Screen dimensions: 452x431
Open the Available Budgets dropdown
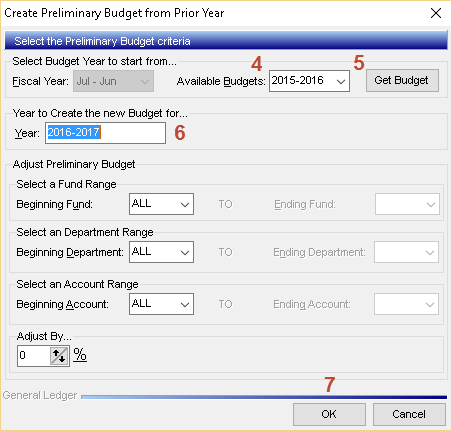309,81
